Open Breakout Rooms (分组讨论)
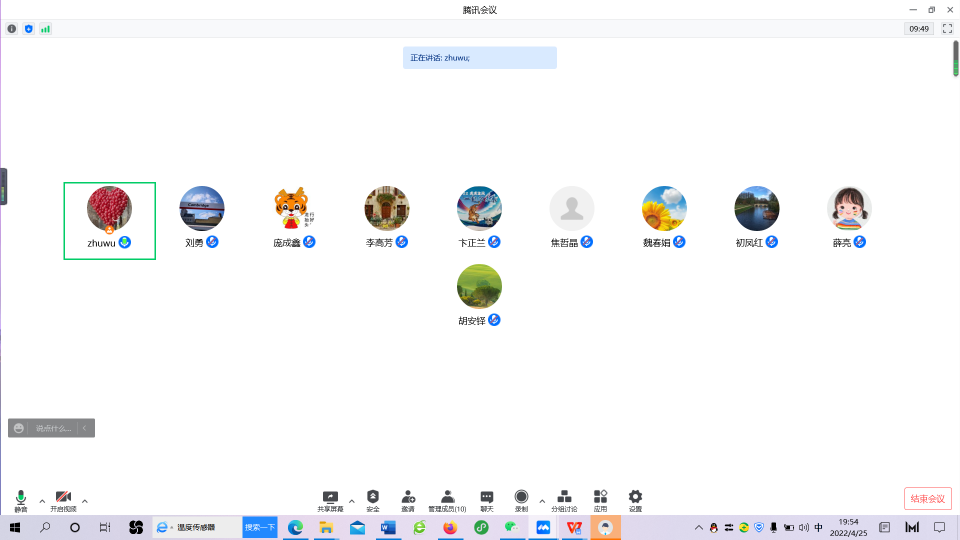The width and height of the screenshot is (960, 540). tap(564, 500)
